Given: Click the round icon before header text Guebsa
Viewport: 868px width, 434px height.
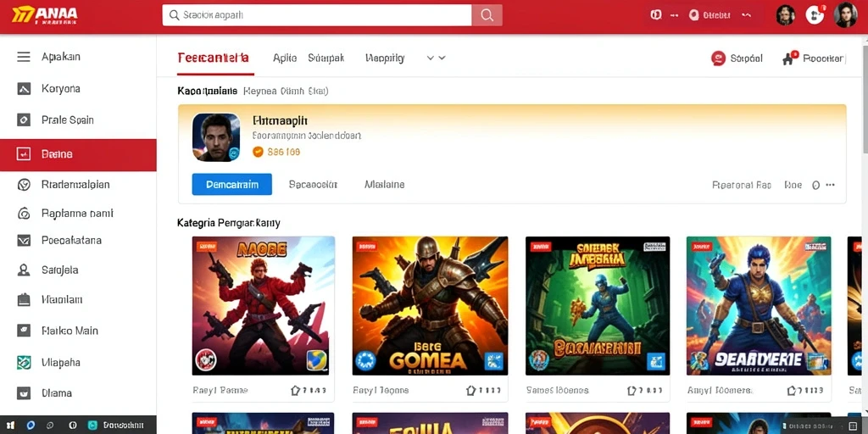Looking at the screenshot, I should (693, 15).
